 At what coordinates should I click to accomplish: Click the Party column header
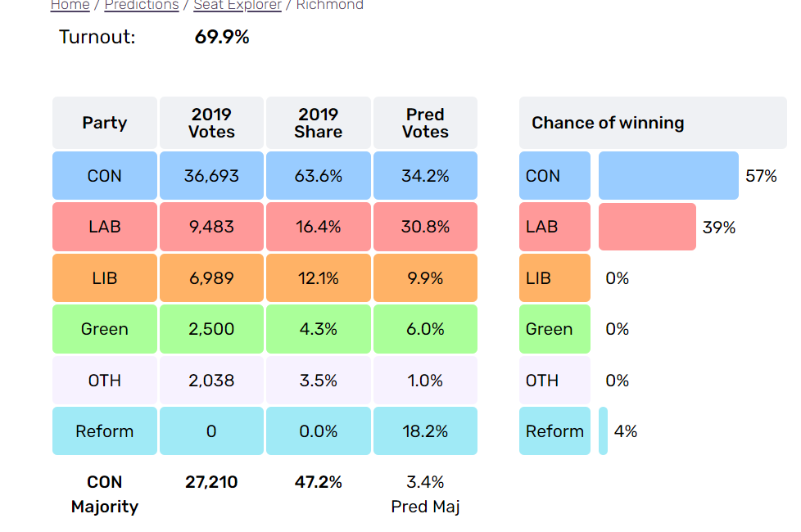pos(105,123)
